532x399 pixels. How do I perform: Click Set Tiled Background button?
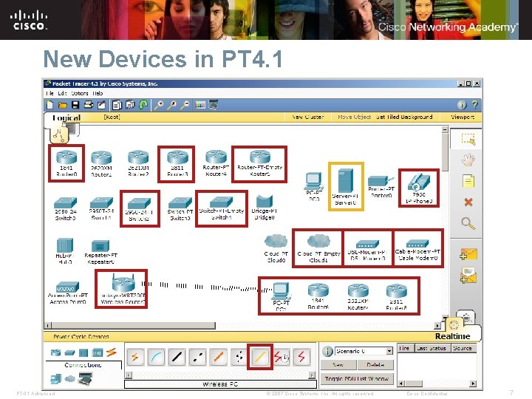[x=404, y=117]
